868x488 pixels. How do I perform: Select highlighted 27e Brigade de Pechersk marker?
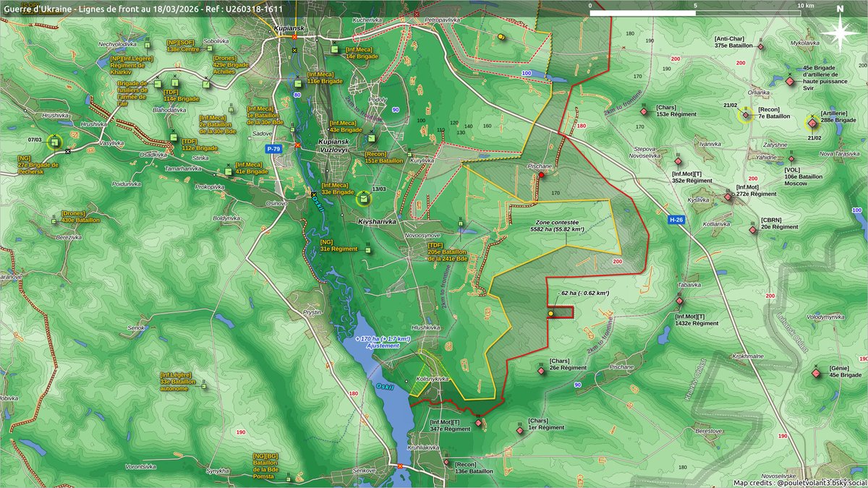point(54,142)
